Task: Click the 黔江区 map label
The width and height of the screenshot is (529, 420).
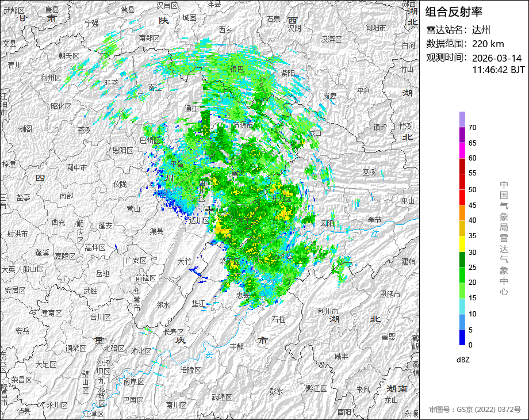Action: pyautogui.click(x=316, y=388)
